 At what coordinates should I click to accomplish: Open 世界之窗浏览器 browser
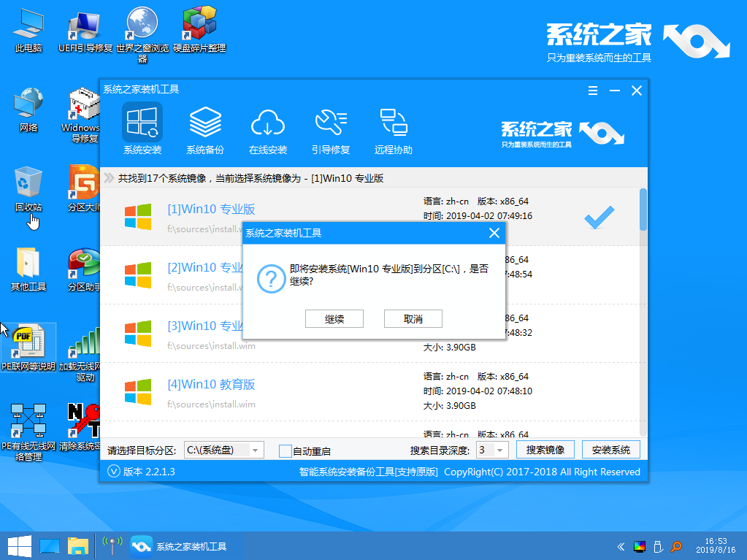tap(141, 29)
